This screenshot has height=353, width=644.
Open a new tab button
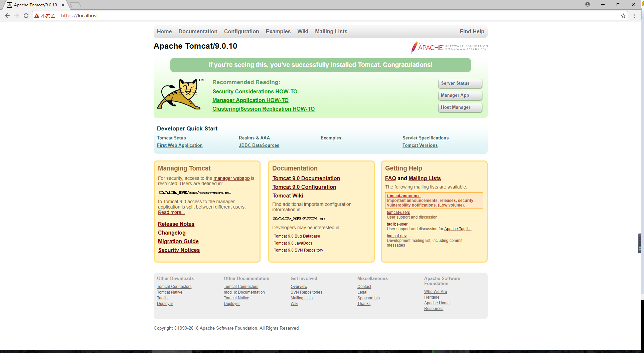tap(76, 5)
